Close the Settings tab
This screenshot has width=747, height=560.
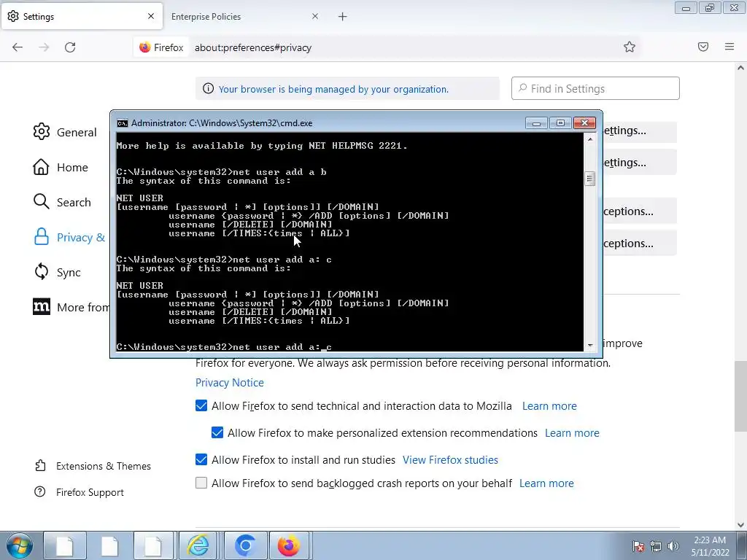tap(151, 16)
